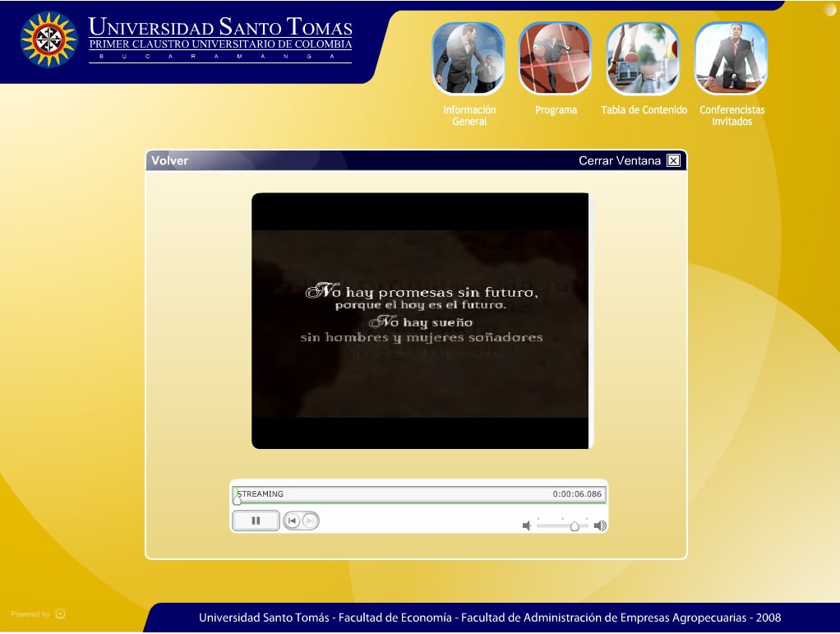Screen dimensions: 840x634
Task: Click the Universidad Santo Tomas header title
Action: [x=220, y=27]
